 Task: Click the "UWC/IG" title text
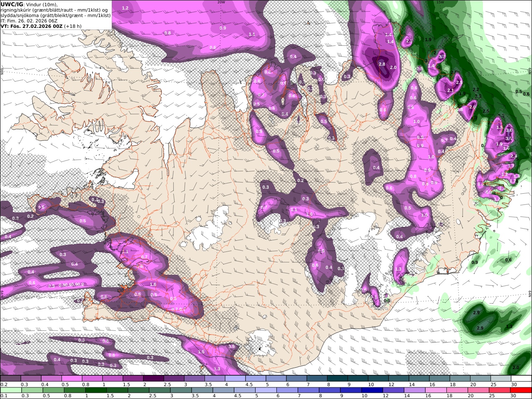click(12, 4)
